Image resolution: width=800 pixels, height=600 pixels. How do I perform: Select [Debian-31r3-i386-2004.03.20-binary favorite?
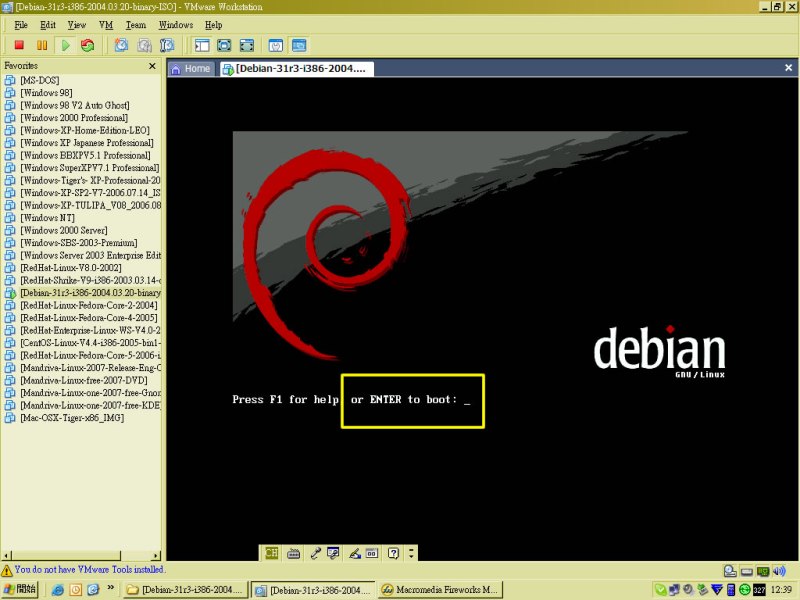(90, 293)
